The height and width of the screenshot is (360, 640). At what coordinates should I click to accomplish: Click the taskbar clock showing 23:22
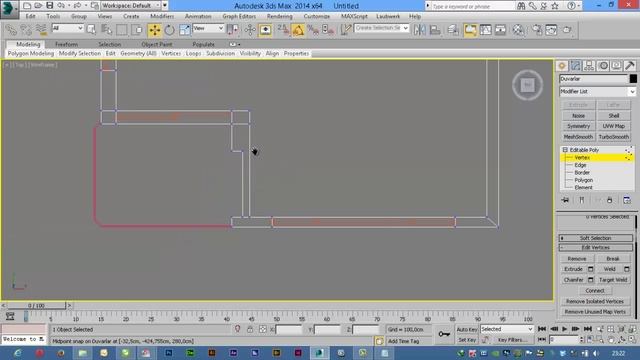click(x=619, y=353)
